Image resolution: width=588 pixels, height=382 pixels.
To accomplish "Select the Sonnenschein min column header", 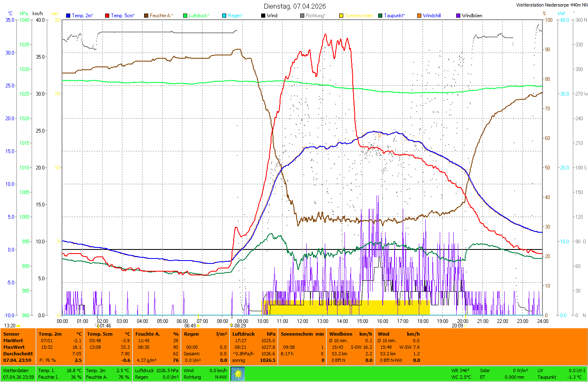I will pyautogui.click(x=302, y=334).
